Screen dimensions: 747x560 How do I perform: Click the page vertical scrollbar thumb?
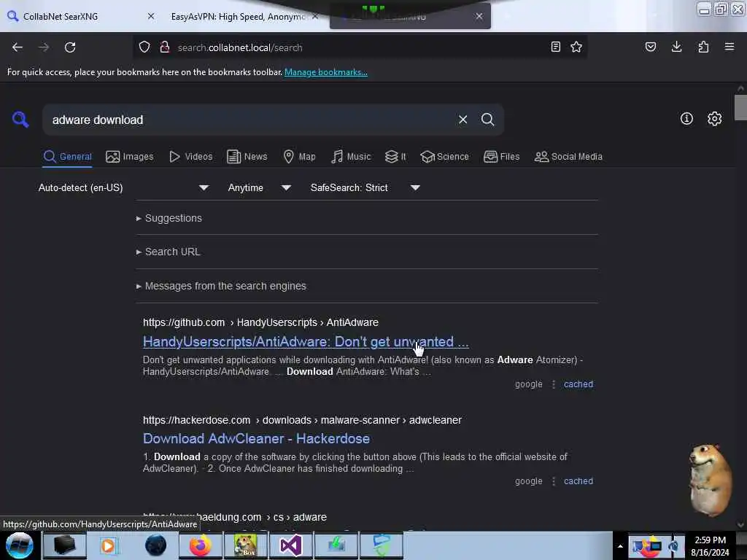point(740,108)
